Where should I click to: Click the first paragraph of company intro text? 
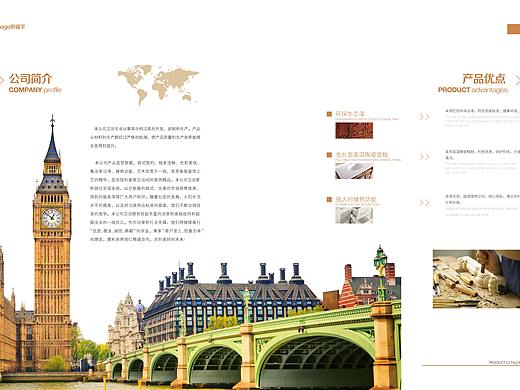(145, 137)
